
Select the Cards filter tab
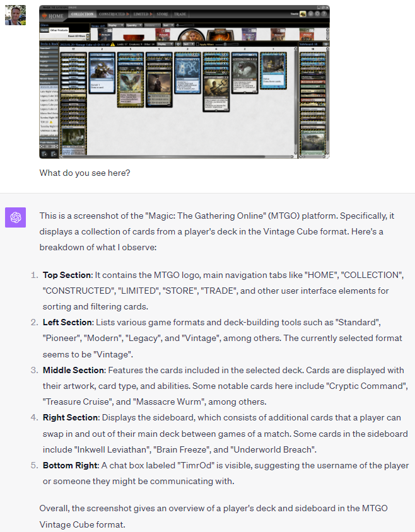pos(45,30)
